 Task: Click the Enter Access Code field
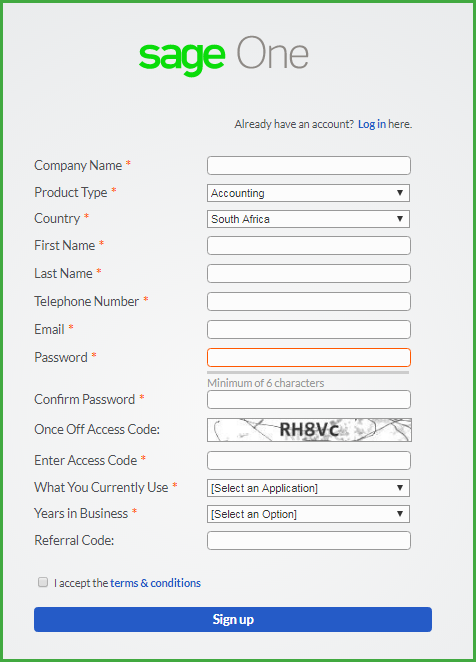[309, 461]
